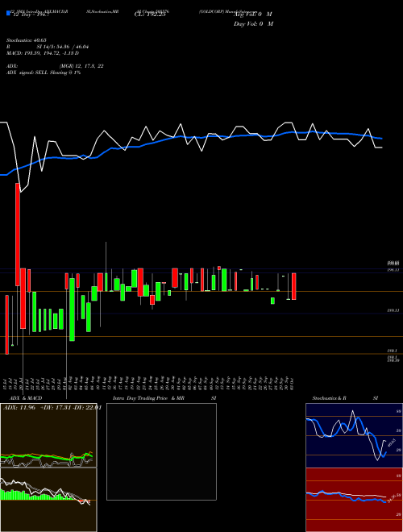Click the 'Stochastics & R' panel title

329,398
